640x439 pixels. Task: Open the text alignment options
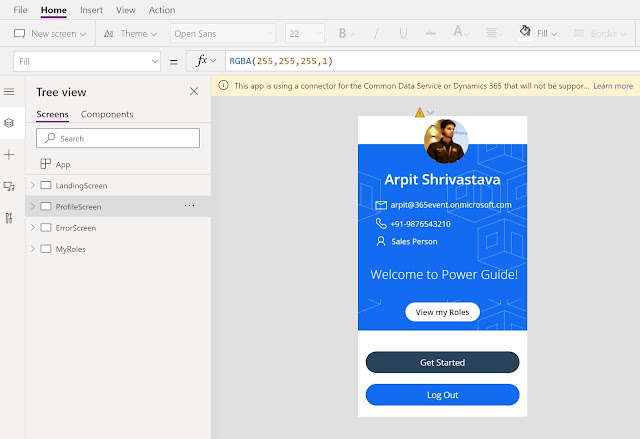pyautogui.click(x=494, y=33)
